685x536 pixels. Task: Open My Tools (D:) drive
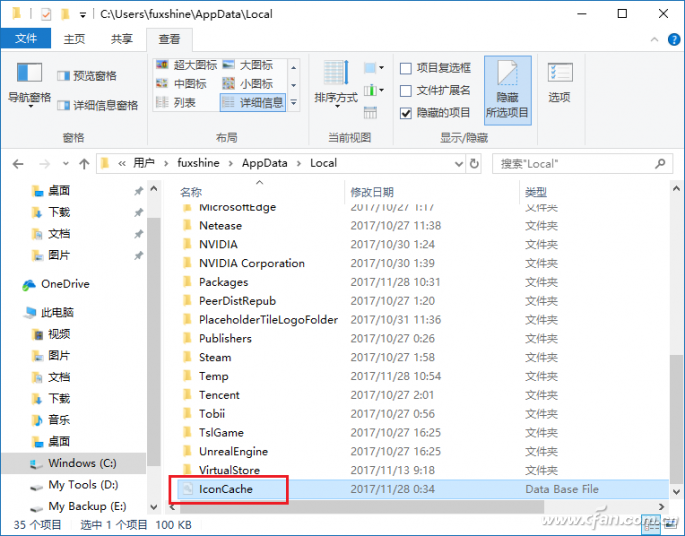pos(74,485)
